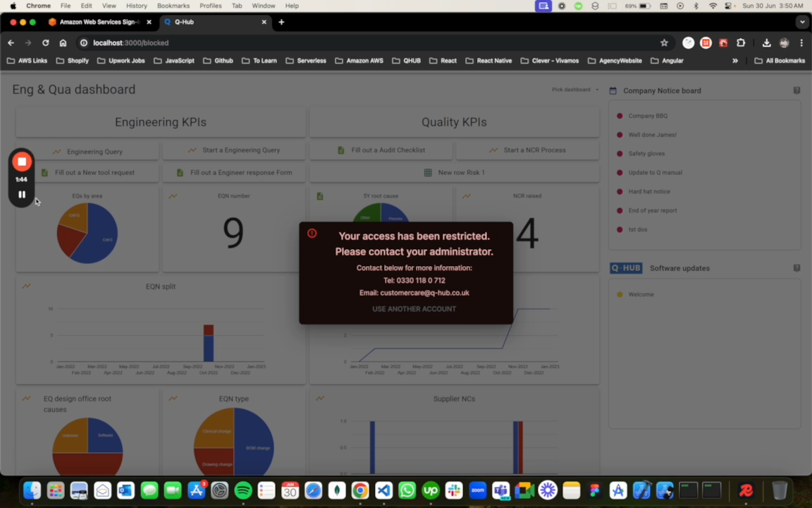
Task: Click the Q-HUB logo next to Software updates
Action: click(x=626, y=268)
